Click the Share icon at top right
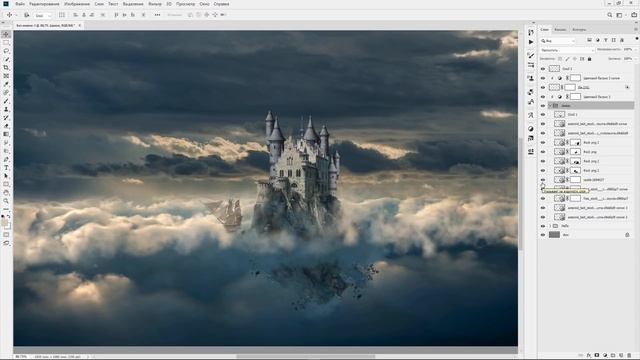Image resolution: width=640 pixels, height=360 pixels. tap(634, 15)
